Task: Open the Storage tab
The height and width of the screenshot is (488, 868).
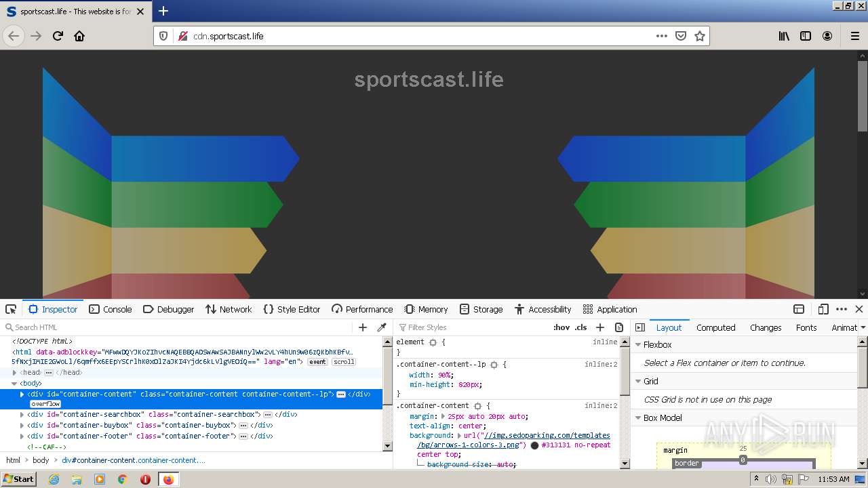Action: pyautogui.click(x=481, y=309)
